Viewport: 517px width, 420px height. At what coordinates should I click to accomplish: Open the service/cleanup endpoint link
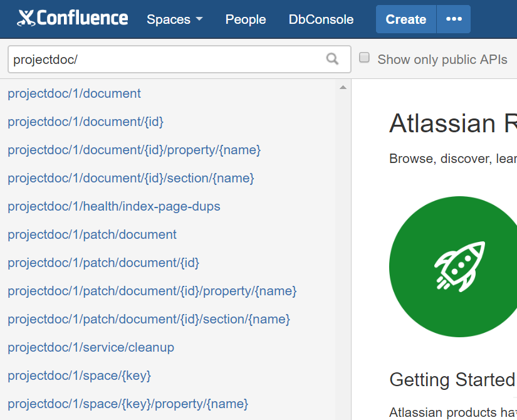coord(91,347)
